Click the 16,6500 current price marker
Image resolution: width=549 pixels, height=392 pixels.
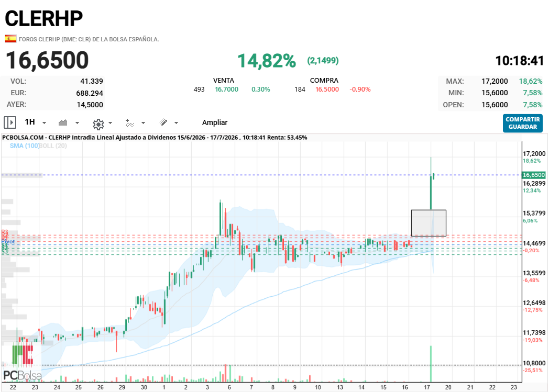tap(534, 175)
